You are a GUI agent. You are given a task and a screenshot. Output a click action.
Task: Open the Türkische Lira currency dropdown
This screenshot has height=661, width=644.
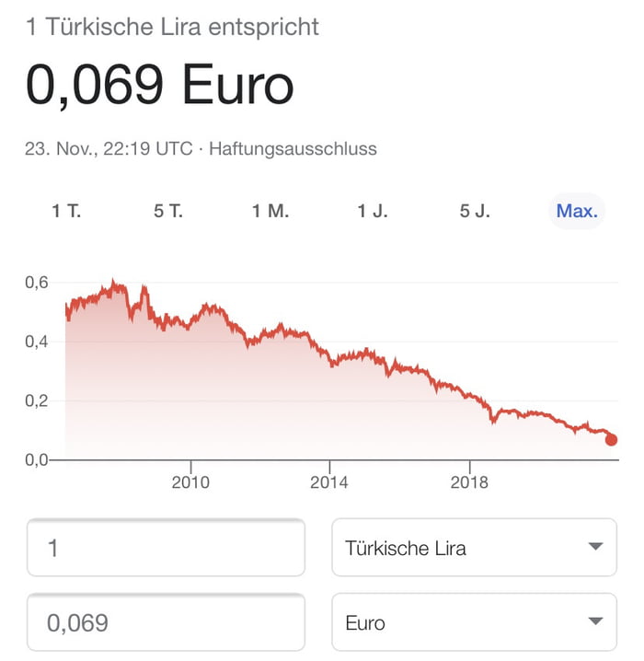coord(474,548)
